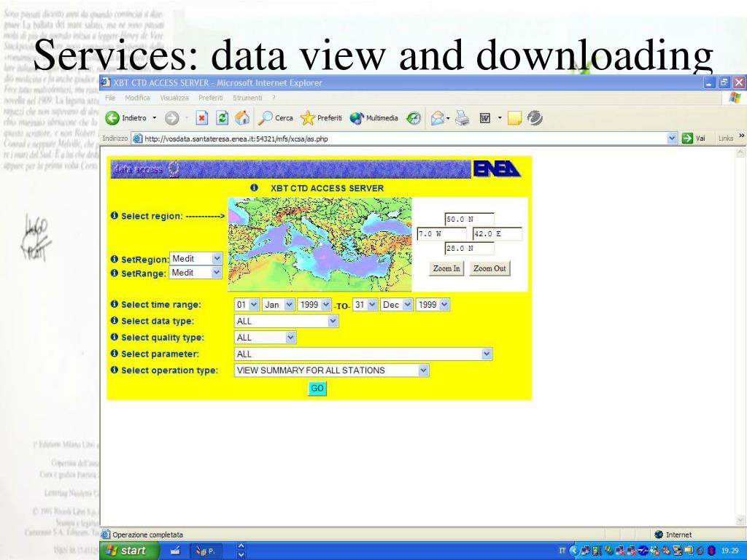Click info icon beside SetRegion
Image resolution: width=747 pixels, height=560 pixels.
tap(115, 259)
